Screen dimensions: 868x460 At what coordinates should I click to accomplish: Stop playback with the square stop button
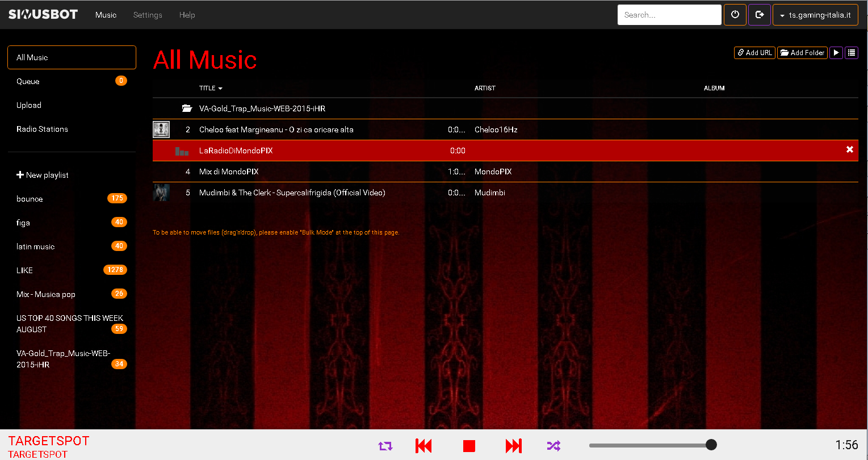tap(469, 446)
